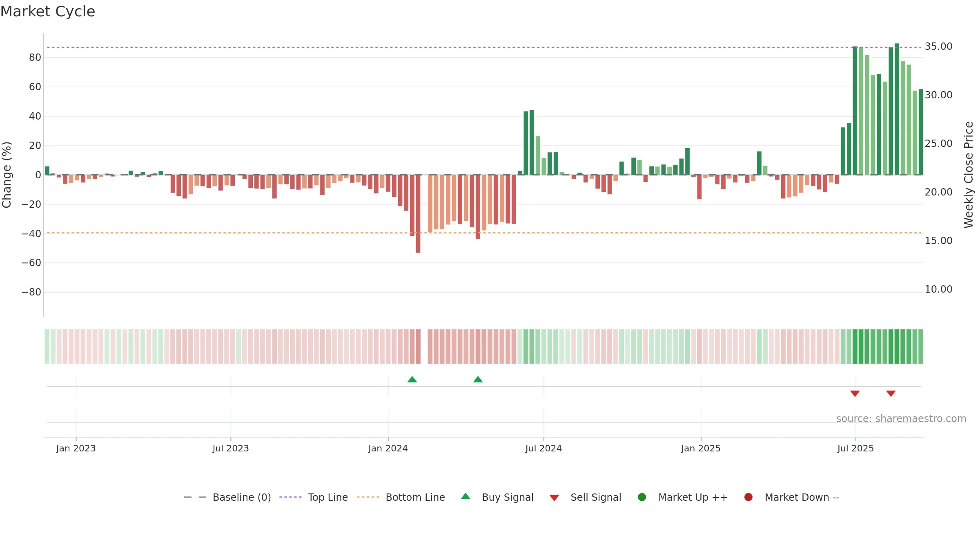Click the first green buy signal triangle
This screenshot has height=551, width=980.
[412, 380]
